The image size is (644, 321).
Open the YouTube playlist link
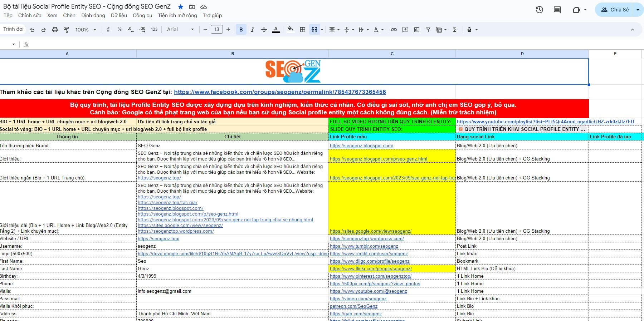[545, 122]
